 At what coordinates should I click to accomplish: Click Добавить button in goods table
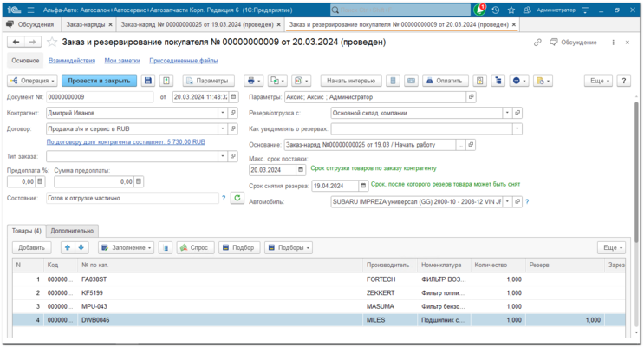[31, 247]
